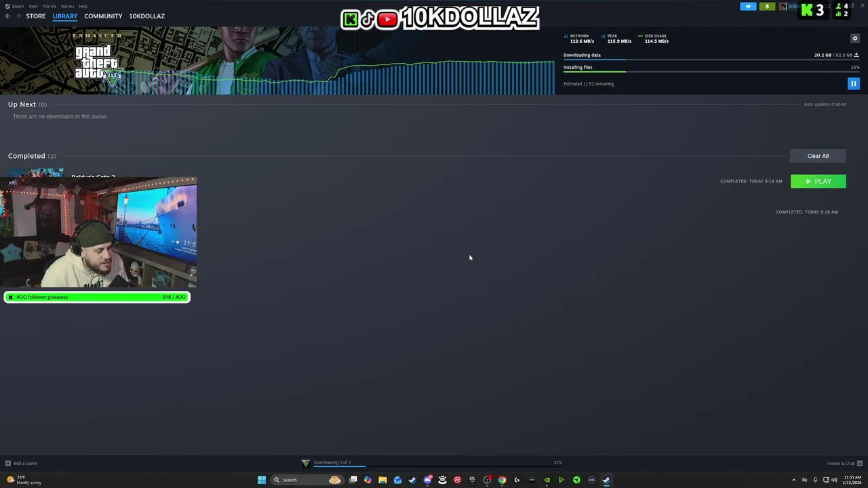Open Copilot from the taskbar
The image size is (868, 488).
[368, 480]
